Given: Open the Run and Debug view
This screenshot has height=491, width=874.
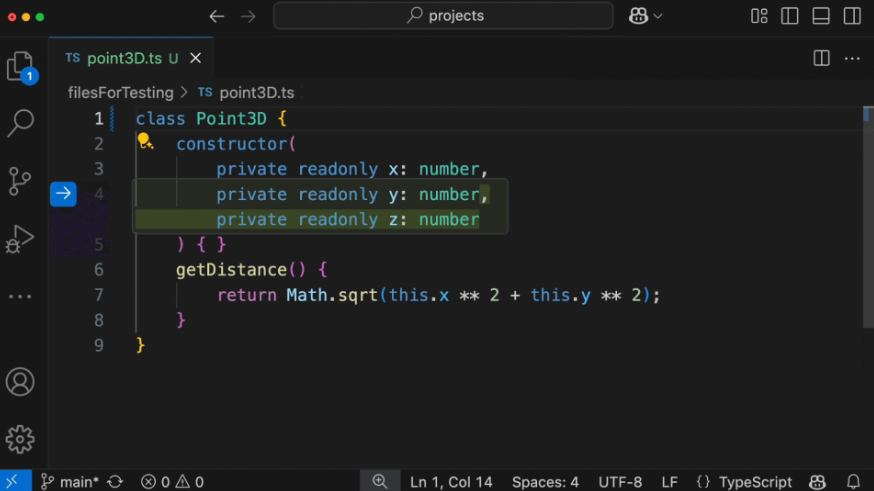Looking at the screenshot, I should coord(20,239).
